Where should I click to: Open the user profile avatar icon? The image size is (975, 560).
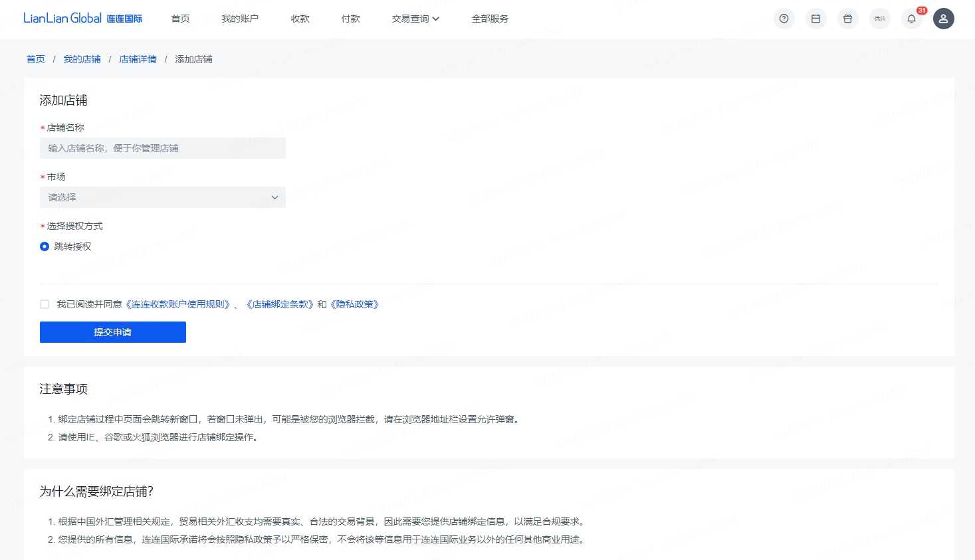[x=943, y=19]
